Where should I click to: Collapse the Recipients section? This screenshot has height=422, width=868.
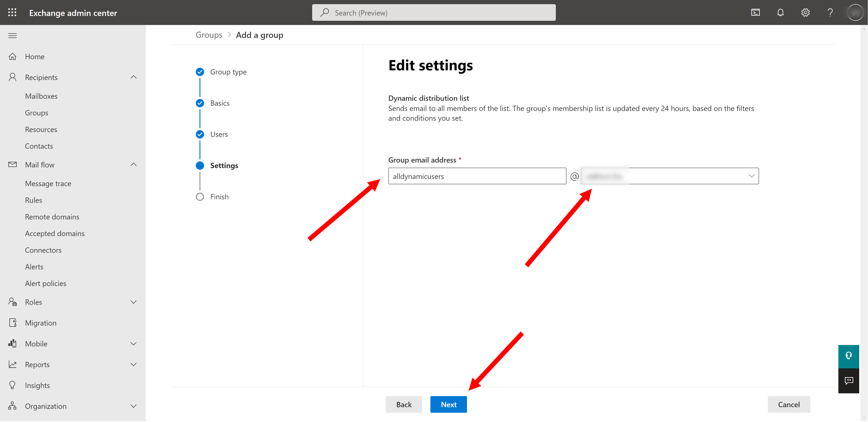coord(134,77)
